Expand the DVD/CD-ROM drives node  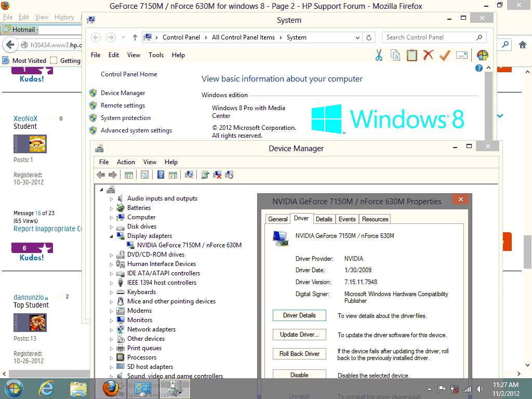111,255
